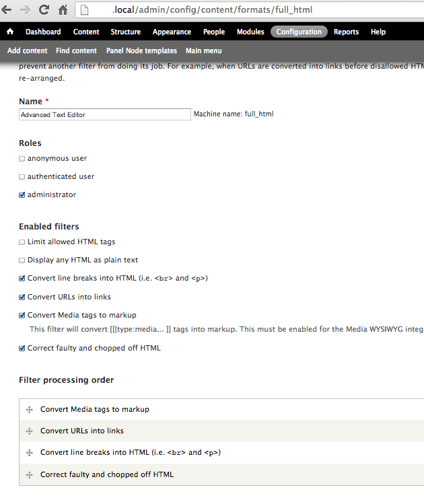424x504 pixels.
Task: Click the Add content shortcut link
Action: click(28, 50)
